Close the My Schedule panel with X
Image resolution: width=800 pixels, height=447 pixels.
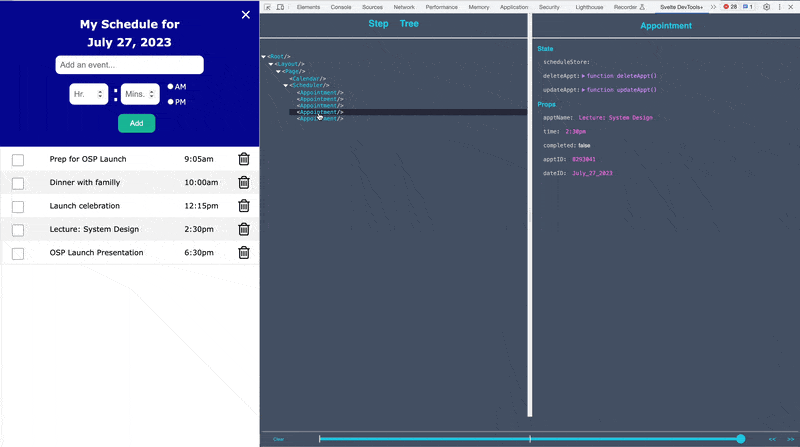click(x=246, y=15)
